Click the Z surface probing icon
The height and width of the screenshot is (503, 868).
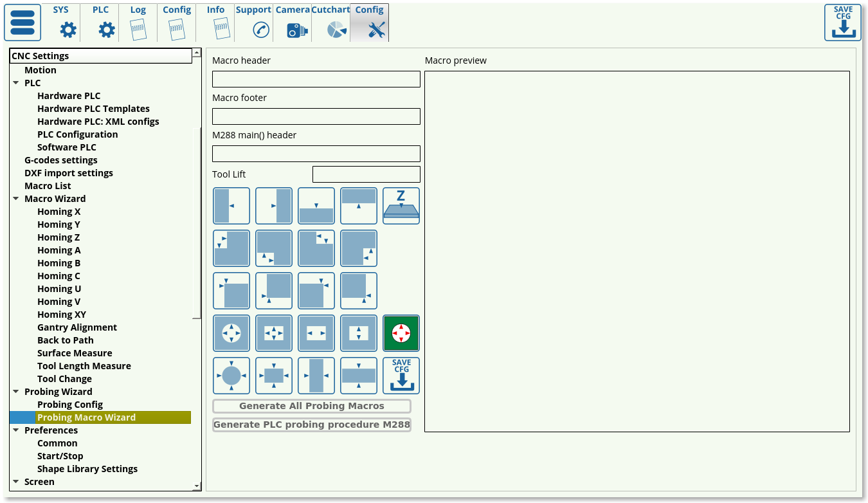coord(401,206)
